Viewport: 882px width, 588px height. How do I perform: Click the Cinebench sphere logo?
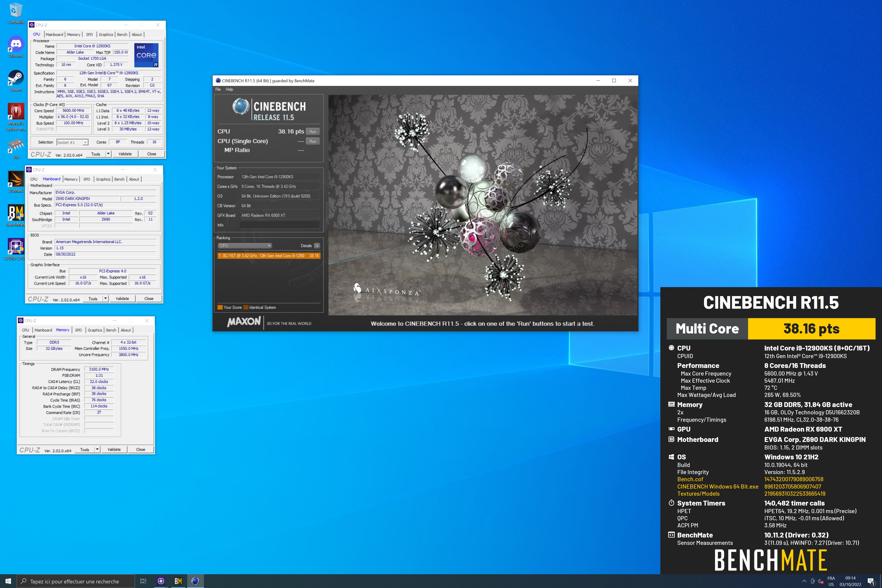pos(240,107)
